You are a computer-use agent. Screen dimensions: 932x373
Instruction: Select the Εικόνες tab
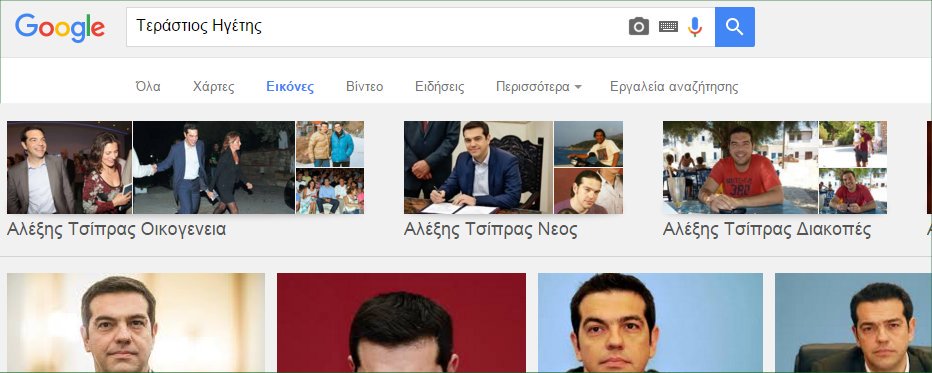click(290, 87)
